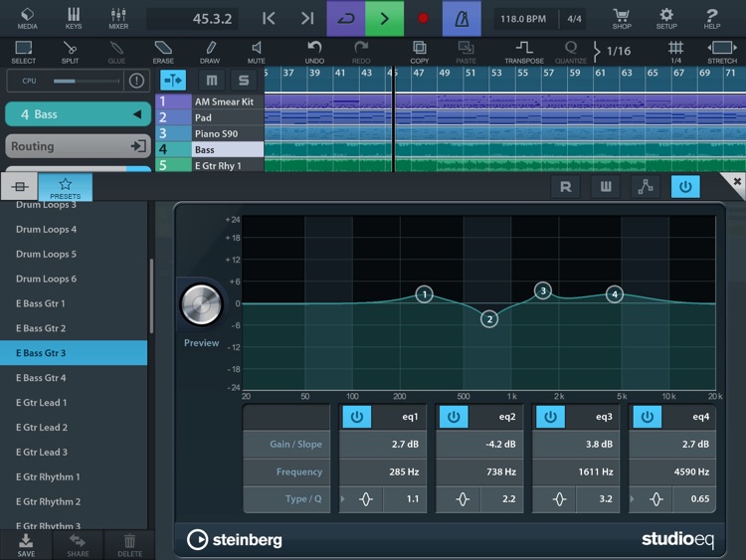Screen dimensions: 746x560
Task: Choose the Split tool
Action: [x=70, y=52]
